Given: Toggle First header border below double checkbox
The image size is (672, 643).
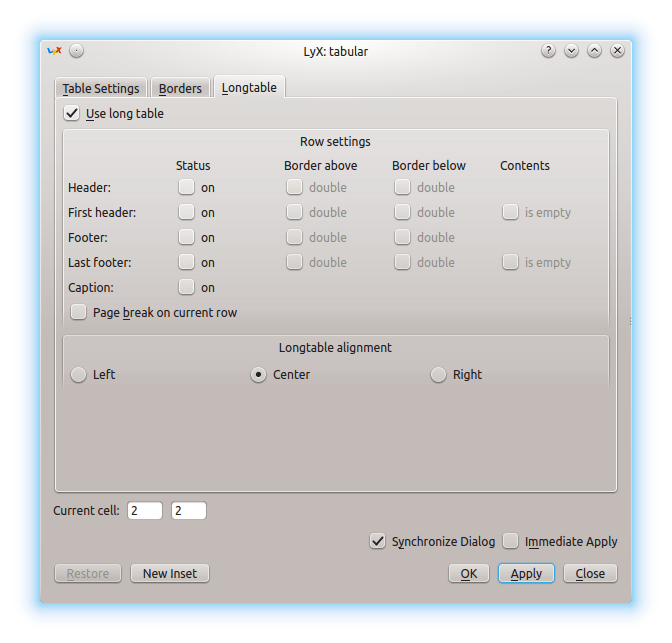Looking at the screenshot, I should [x=402, y=212].
